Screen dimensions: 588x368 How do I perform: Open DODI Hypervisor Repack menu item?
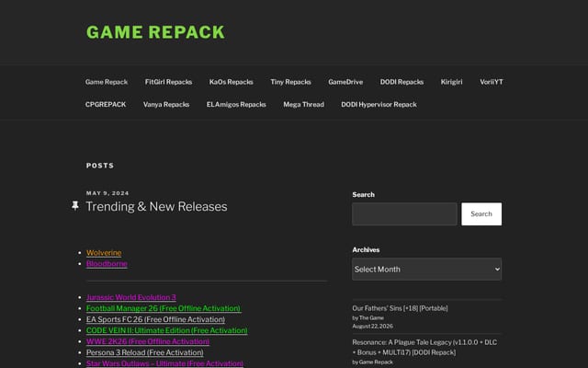379,104
